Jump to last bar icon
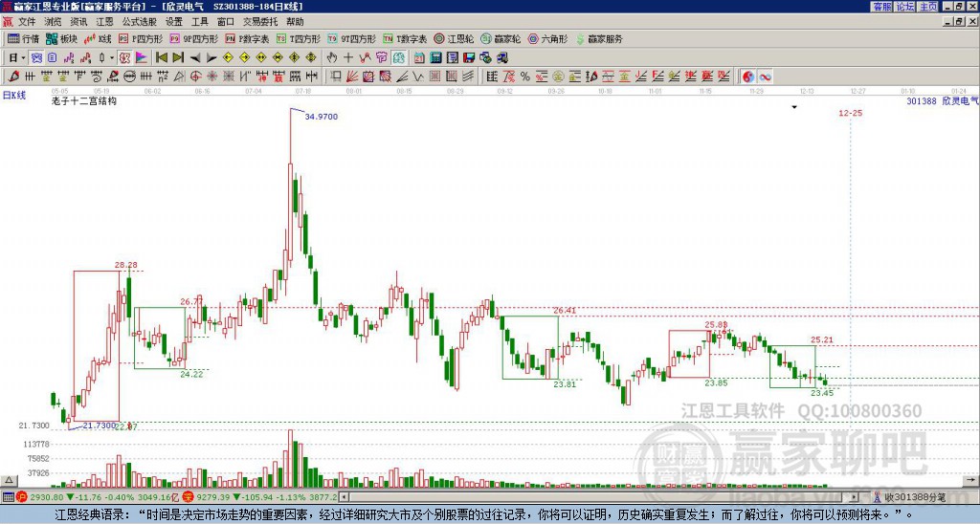The width and height of the screenshot is (980, 524). 178,57
